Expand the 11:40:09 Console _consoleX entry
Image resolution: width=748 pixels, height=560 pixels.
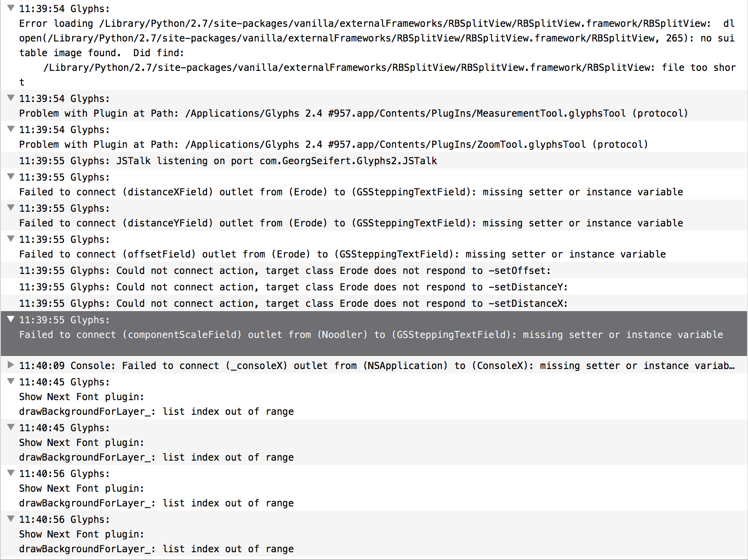click(11, 365)
